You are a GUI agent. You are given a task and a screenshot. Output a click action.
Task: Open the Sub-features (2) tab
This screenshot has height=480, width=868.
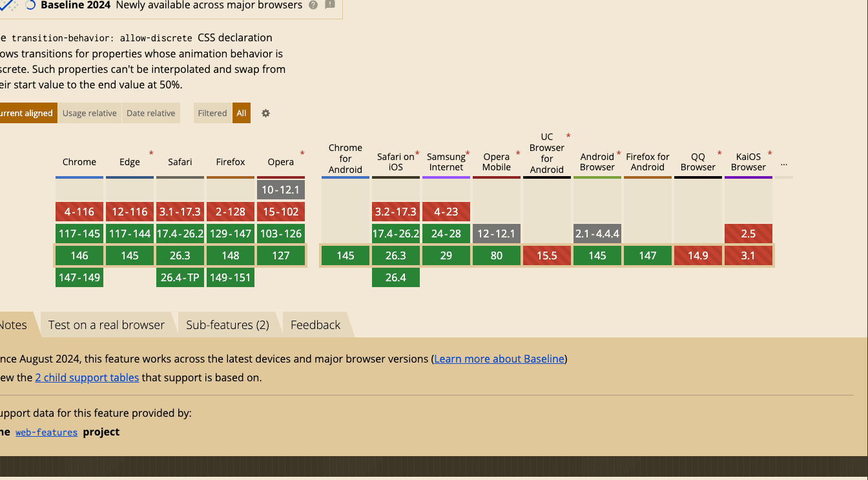[227, 325]
